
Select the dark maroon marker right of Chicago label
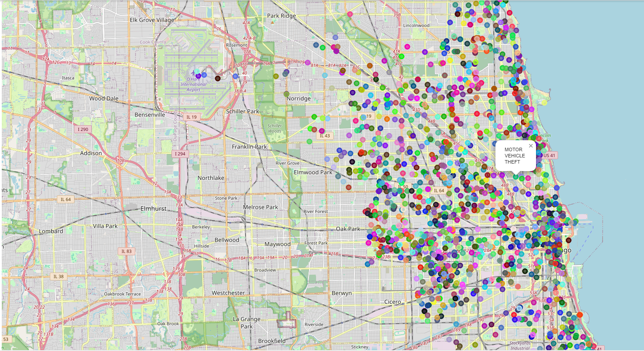pos(568,240)
